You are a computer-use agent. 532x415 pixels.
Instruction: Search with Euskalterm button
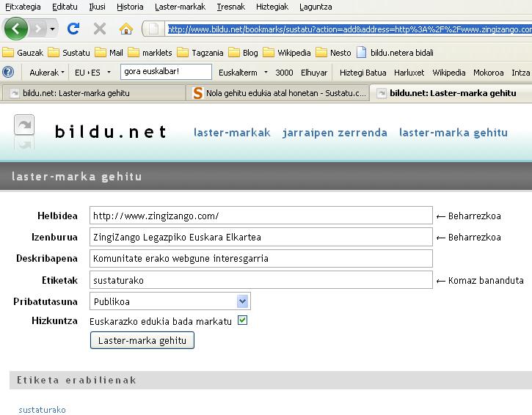click(238, 72)
